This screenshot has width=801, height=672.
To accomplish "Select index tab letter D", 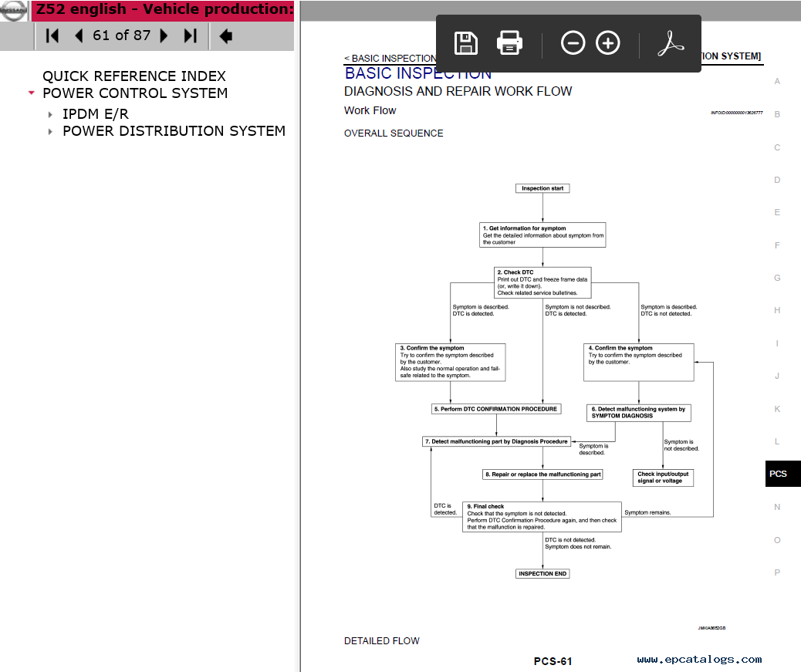I will [777, 180].
